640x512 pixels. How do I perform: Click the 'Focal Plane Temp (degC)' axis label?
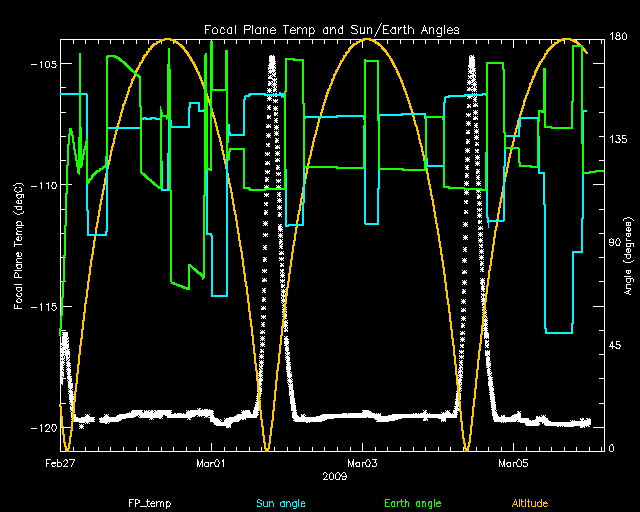18,243
